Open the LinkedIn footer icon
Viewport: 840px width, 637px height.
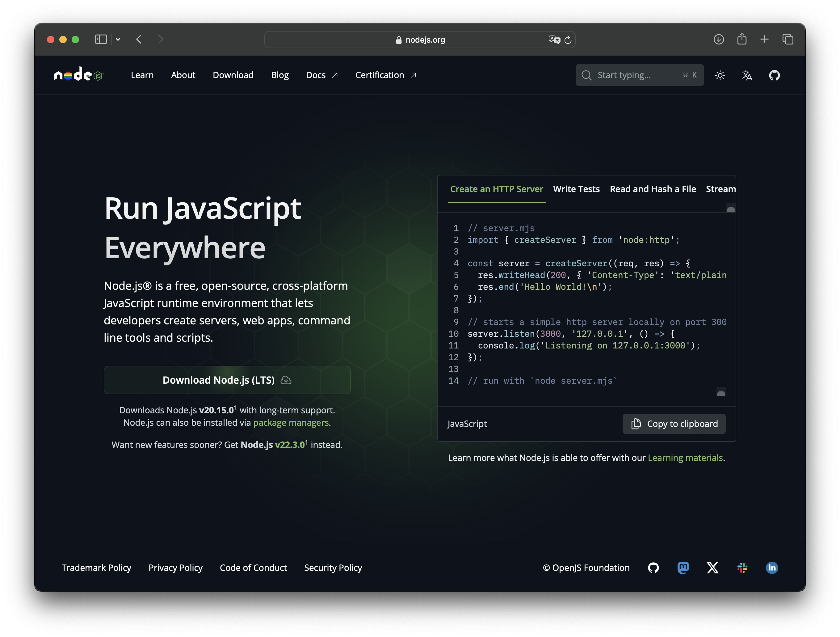772,567
